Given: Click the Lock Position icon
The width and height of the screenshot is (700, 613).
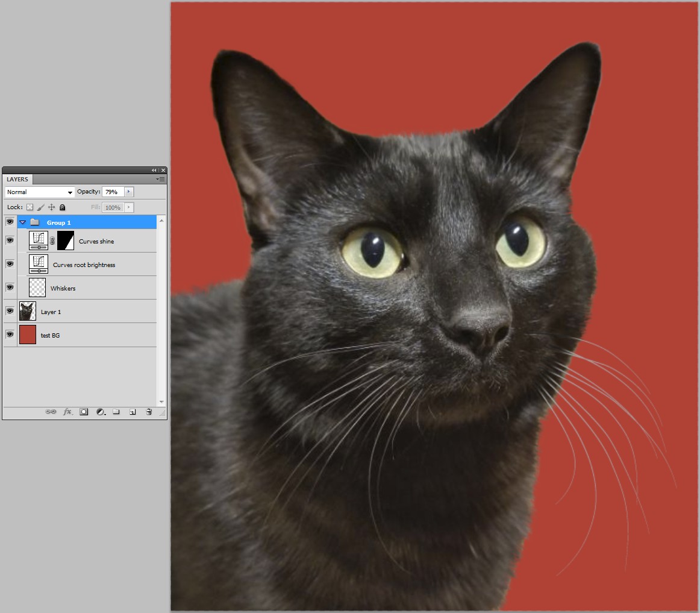Looking at the screenshot, I should point(51,207).
